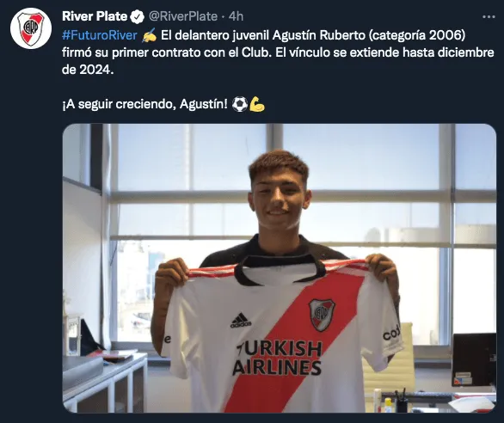Open the three-dot more options menu
The width and height of the screenshot is (504, 423).
[x=489, y=16]
